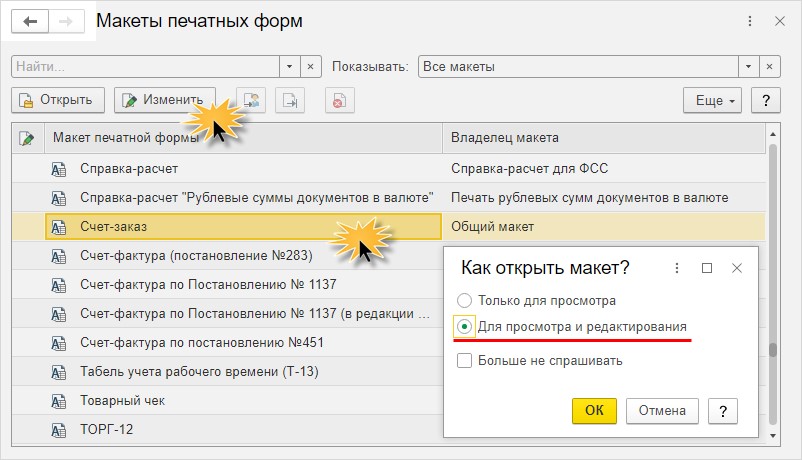Click the vertical scrollbar thumb of the list
Viewport: 802px width, 460px height.
click(x=773, y=350)
